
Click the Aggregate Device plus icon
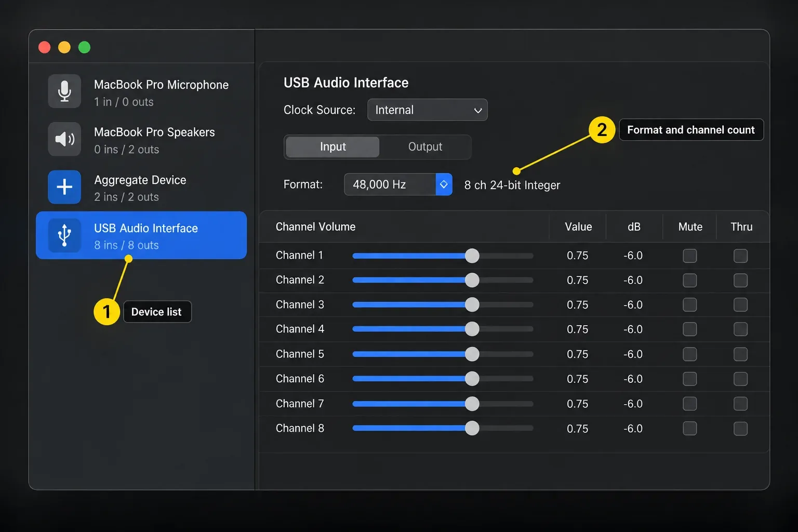64,187
